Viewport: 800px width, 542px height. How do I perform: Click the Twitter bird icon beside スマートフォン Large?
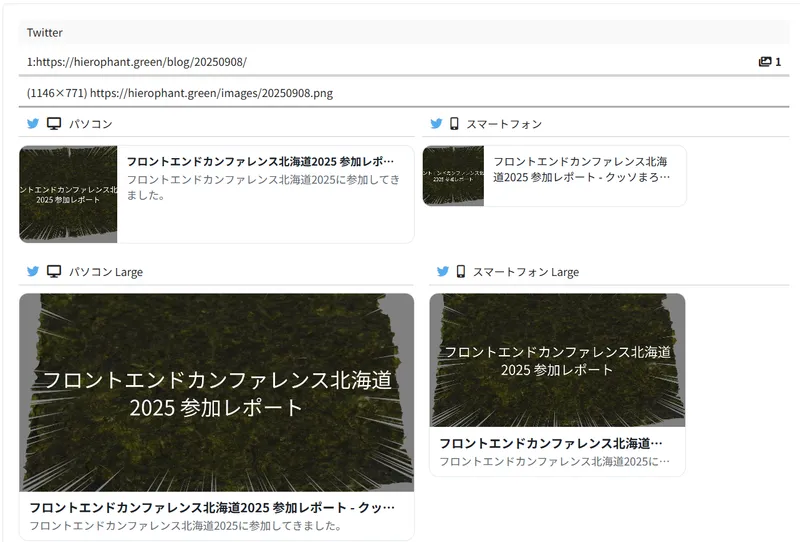click(441, 271)
